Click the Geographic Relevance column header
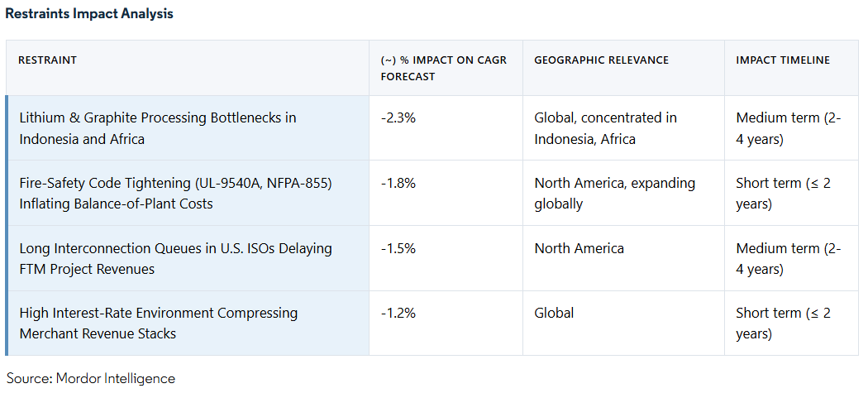The width and height of the screenshot is (868, 393). [x=601, y=60]
